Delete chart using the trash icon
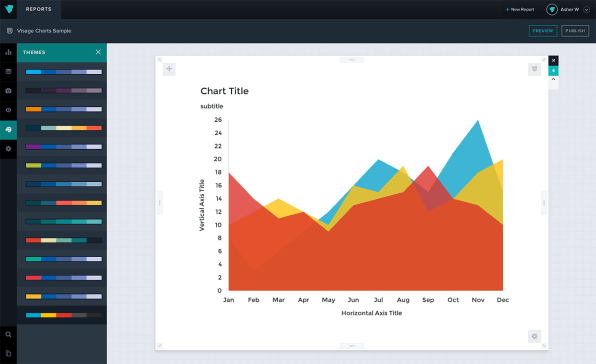The image size is (596, 364). pyautogui.click(x=534, y=69)
